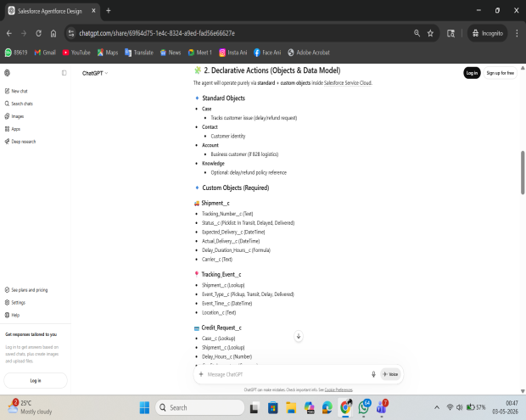Screen dimensions: 526x420
Task: Click the sidebar Log in button
Action: tap(36, 380)
